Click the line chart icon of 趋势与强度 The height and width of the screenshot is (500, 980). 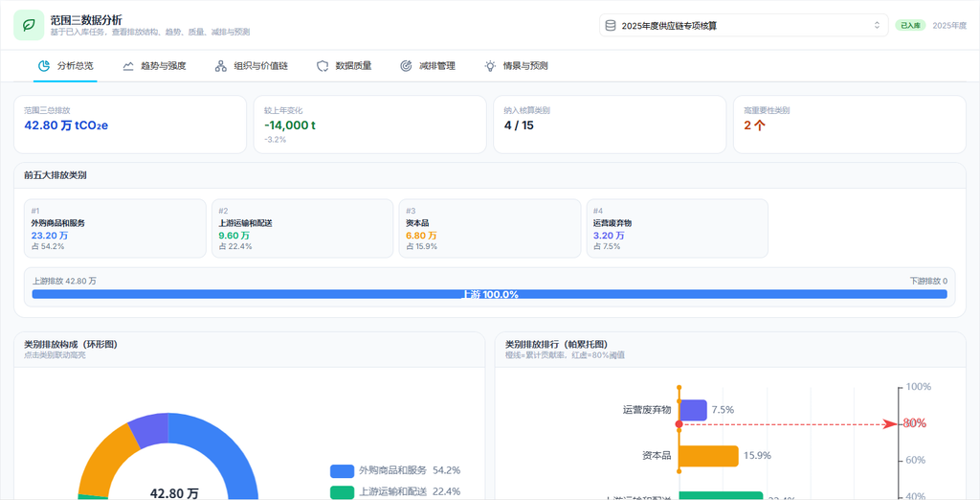(x=128, y=66)
